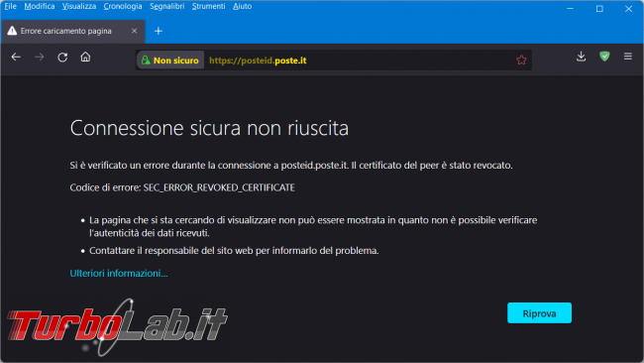Minimize the browser window
The height and width of the screenshot is (363, 644).
point(570,8)
